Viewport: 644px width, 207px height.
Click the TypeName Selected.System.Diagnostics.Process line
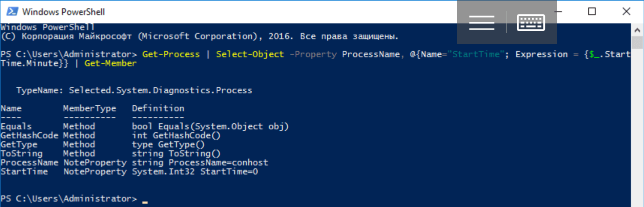coord(134,91)
